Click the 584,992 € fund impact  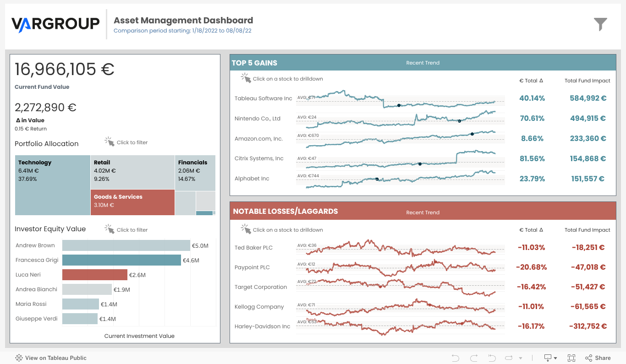pyautogui.click(x=588, y=98)
